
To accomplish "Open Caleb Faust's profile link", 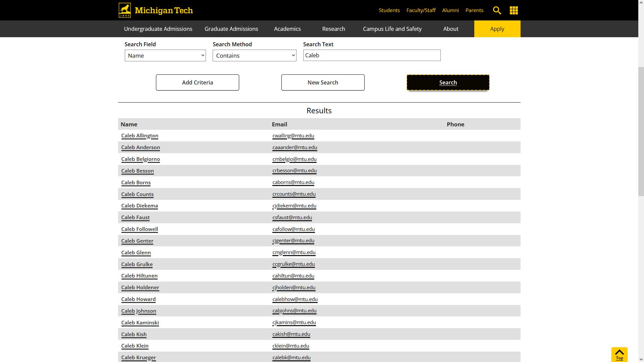I will (135, 218).
